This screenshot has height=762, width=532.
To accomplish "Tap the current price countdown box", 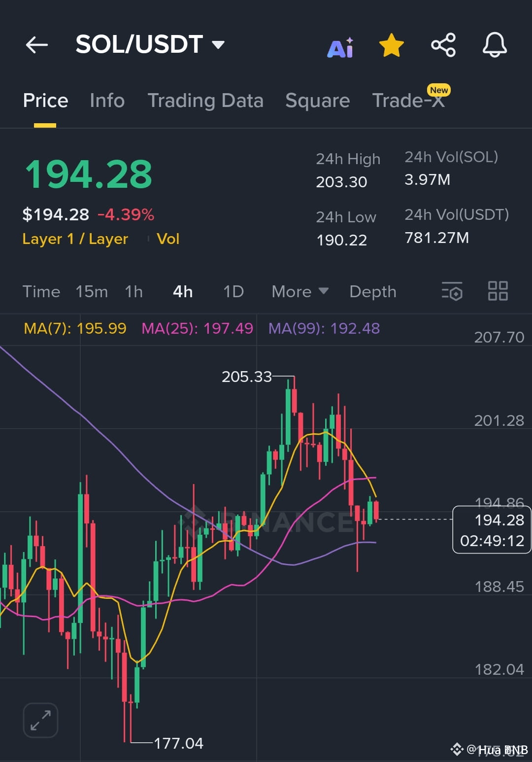I will click(492, 530).
